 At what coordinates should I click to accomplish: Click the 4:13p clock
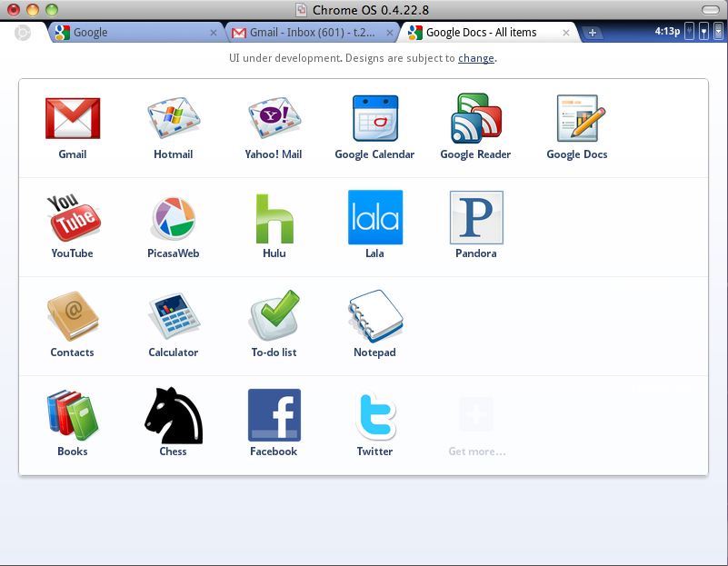click(x=667, y=31)
